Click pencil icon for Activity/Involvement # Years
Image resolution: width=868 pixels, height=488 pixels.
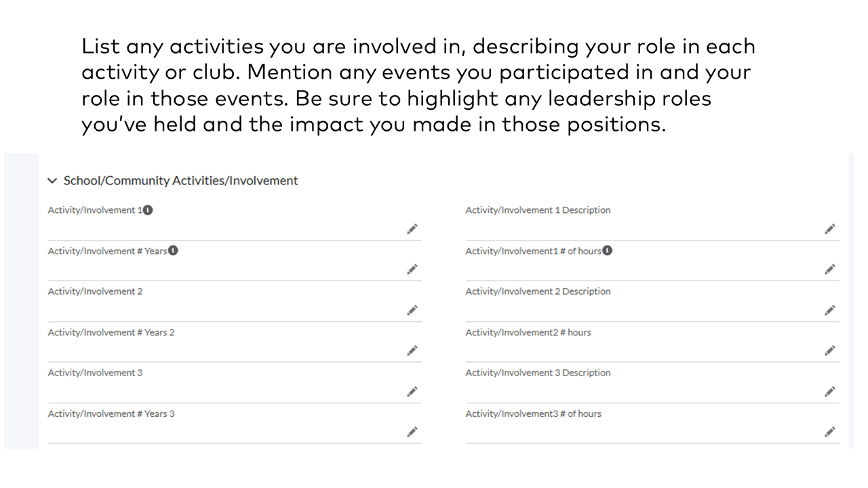(x=412, y=270)
